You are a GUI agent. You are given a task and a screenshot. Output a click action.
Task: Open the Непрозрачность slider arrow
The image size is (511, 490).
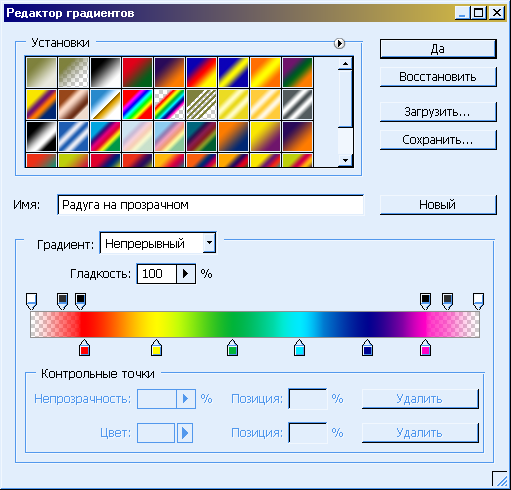click(x=186, y=399)
